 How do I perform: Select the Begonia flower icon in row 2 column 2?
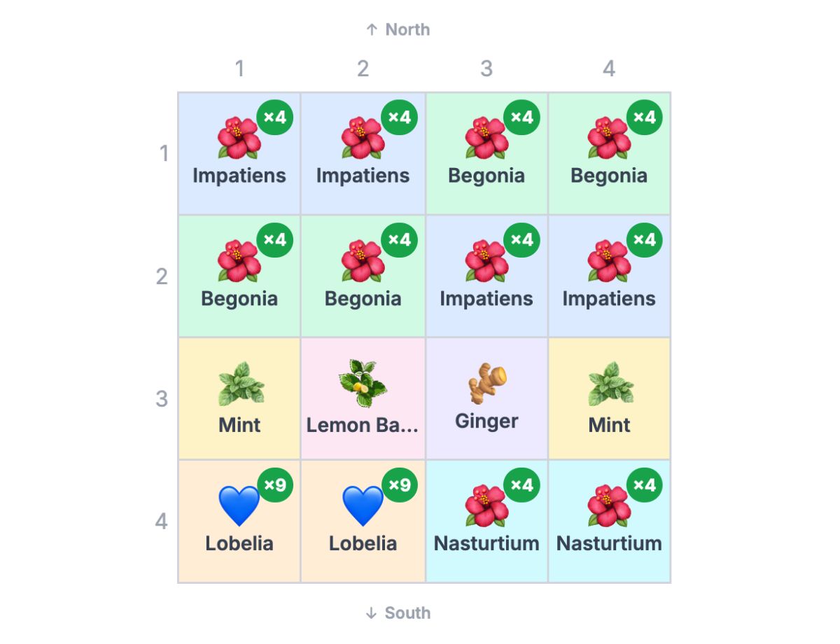click(x=363, y=260)
